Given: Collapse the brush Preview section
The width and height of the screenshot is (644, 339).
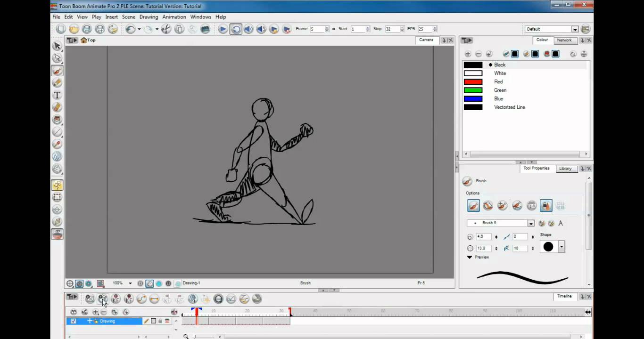Looking at the screenshot, I should pos(470,257).
